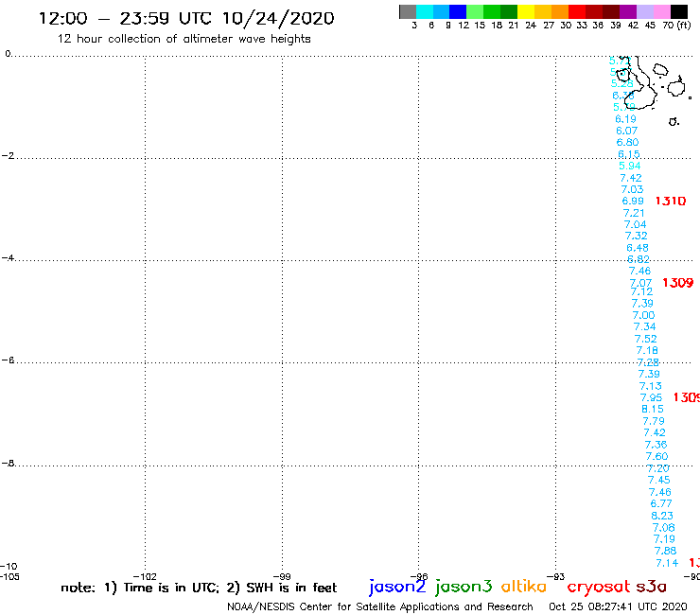Select the jason2 satellite label

click(x=397, y=587)
